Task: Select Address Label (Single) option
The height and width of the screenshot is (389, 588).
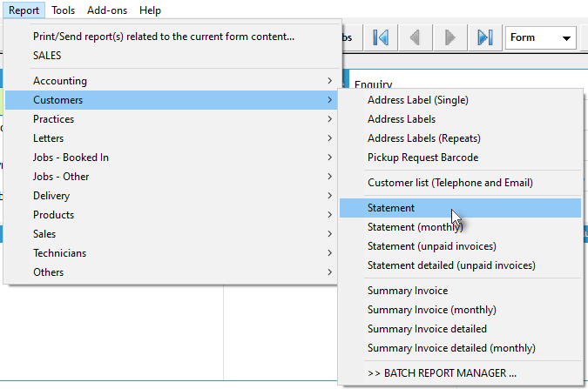Action: [x=417, y=100]
